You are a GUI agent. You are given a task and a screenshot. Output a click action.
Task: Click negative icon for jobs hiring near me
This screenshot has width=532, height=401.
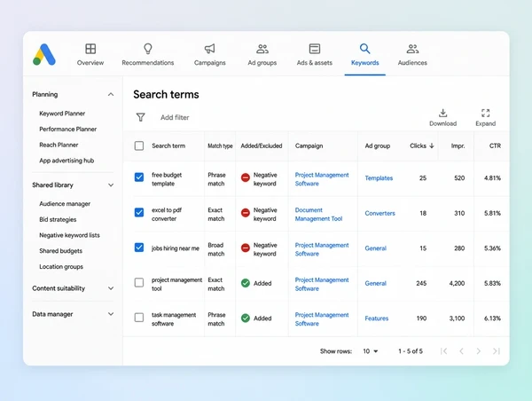[x=246, y=248]
